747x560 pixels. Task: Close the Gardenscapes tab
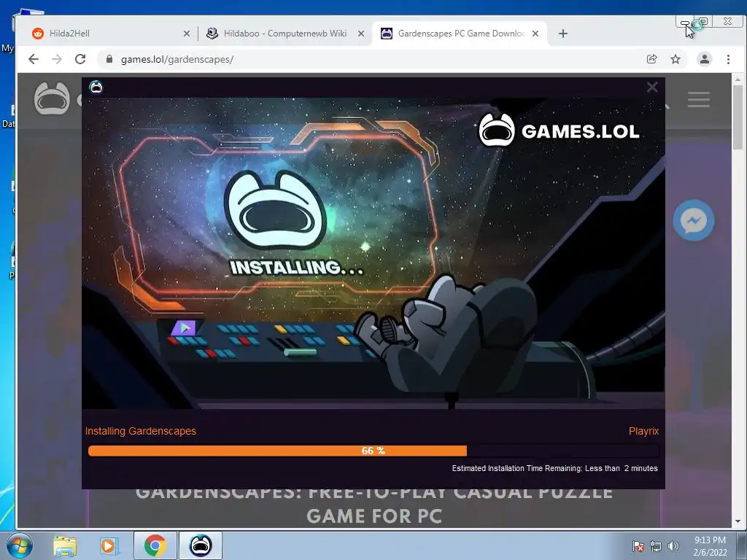535,34
